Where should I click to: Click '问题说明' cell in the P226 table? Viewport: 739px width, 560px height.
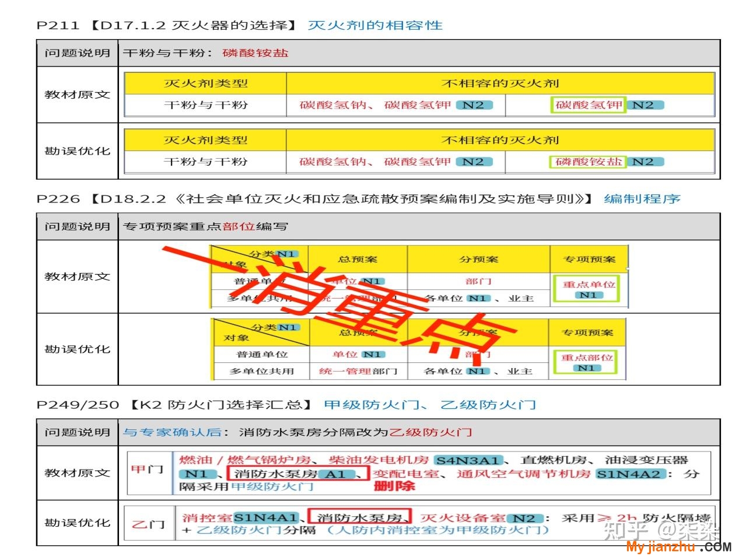click(x=78, y=226)
